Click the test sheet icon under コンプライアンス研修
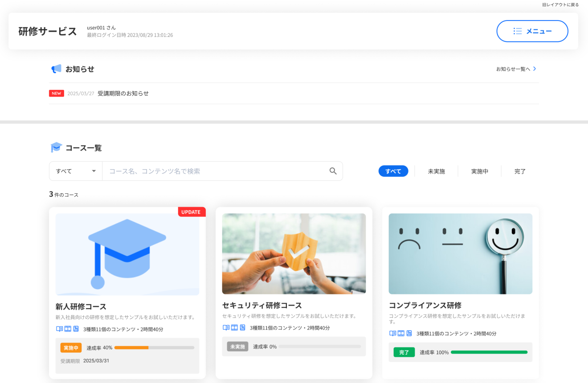This screenshot has width=588, height=383. [409, 333]
